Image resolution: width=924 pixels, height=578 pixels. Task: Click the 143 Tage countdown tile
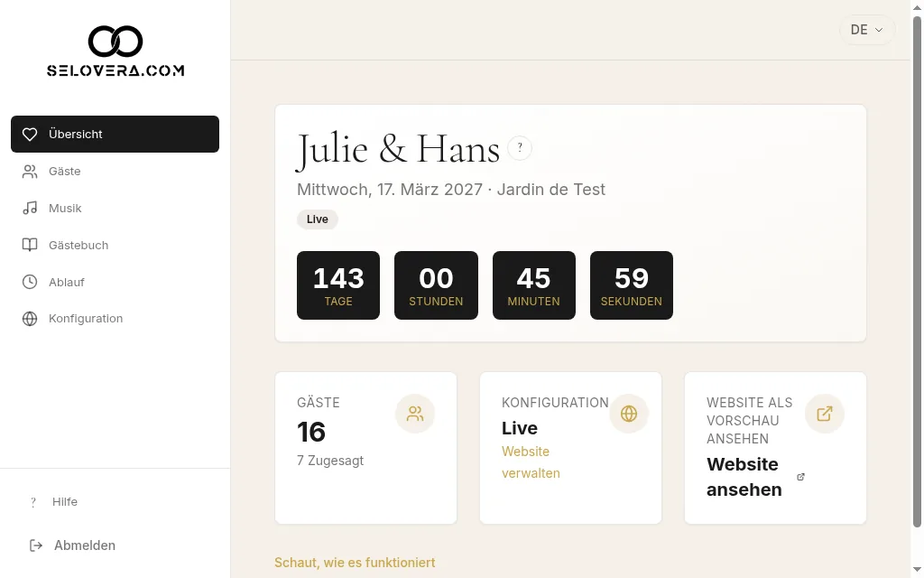click(x=338, y=285)
